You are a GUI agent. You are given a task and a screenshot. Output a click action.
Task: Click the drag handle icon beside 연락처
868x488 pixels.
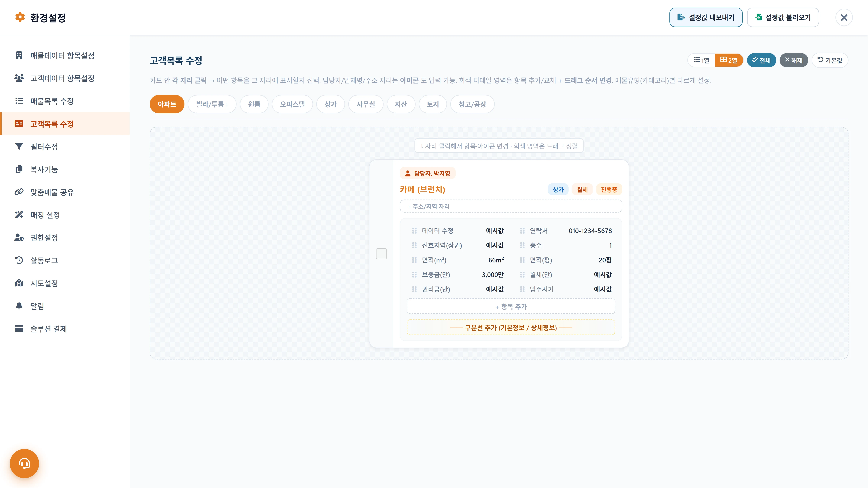click(522, 231)
